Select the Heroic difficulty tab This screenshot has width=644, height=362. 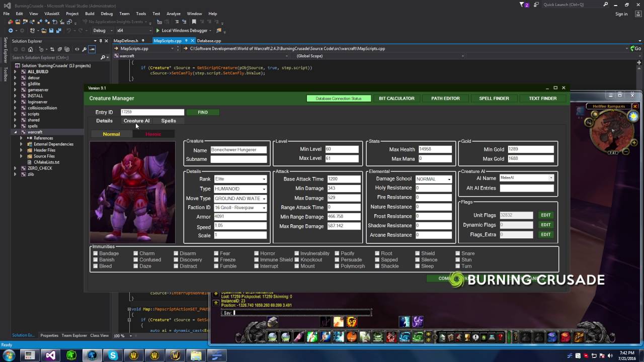[153, 134]
